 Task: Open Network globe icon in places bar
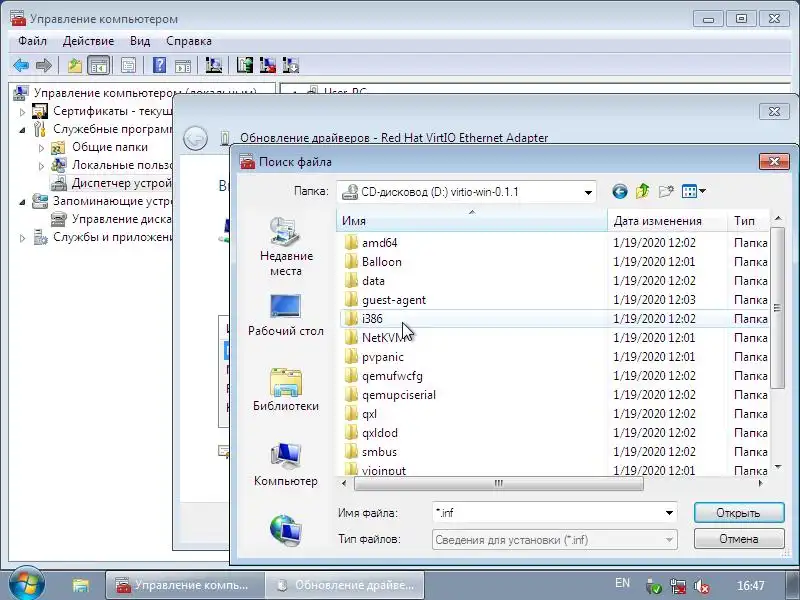(x=285, y=531)
